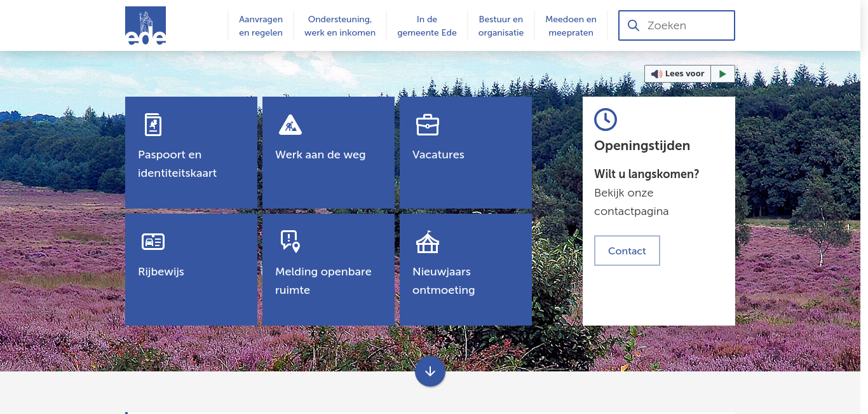This screenshot has width=868, height=414.
Task: Click 'Bekijk onze contactpagina' text
Action: pyautogui.click(x=632, y=202)
